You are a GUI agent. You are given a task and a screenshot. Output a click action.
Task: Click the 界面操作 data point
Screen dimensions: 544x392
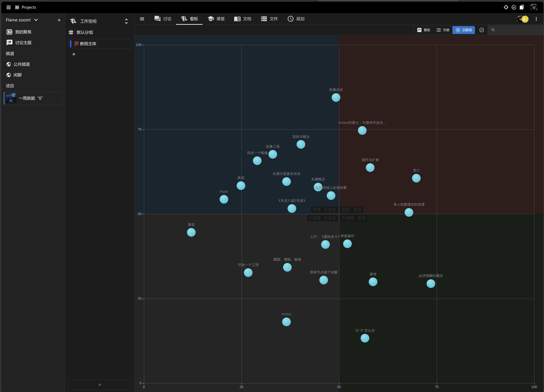click(x=347, y=244)
